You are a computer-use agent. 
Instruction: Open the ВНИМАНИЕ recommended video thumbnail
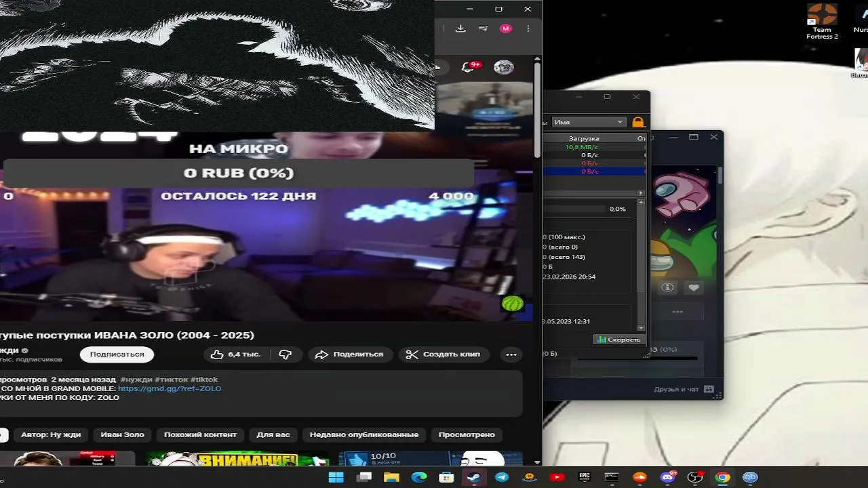[237, 459]
